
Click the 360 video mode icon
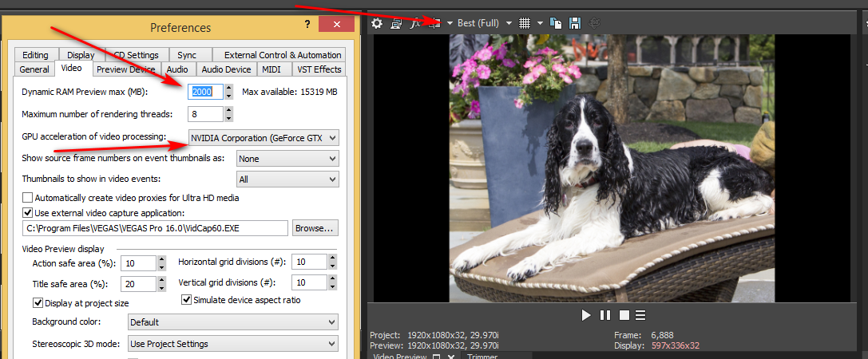coord(595,23)
